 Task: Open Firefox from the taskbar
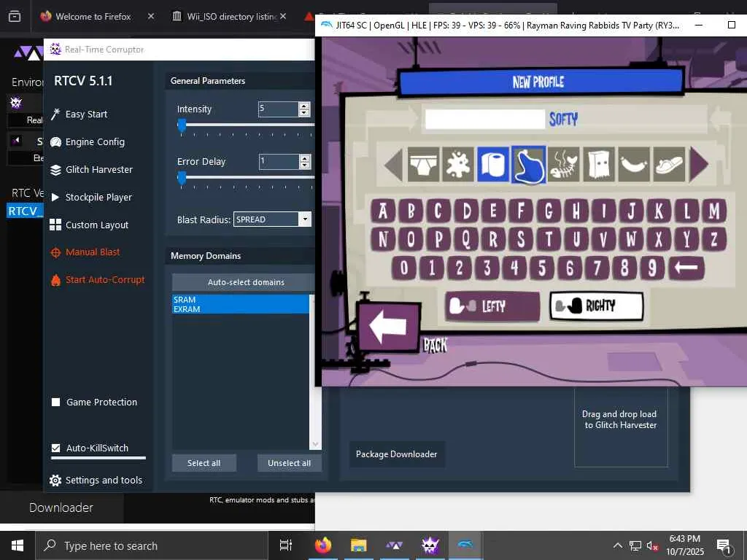pyautogui.click(x=323, y=545)
